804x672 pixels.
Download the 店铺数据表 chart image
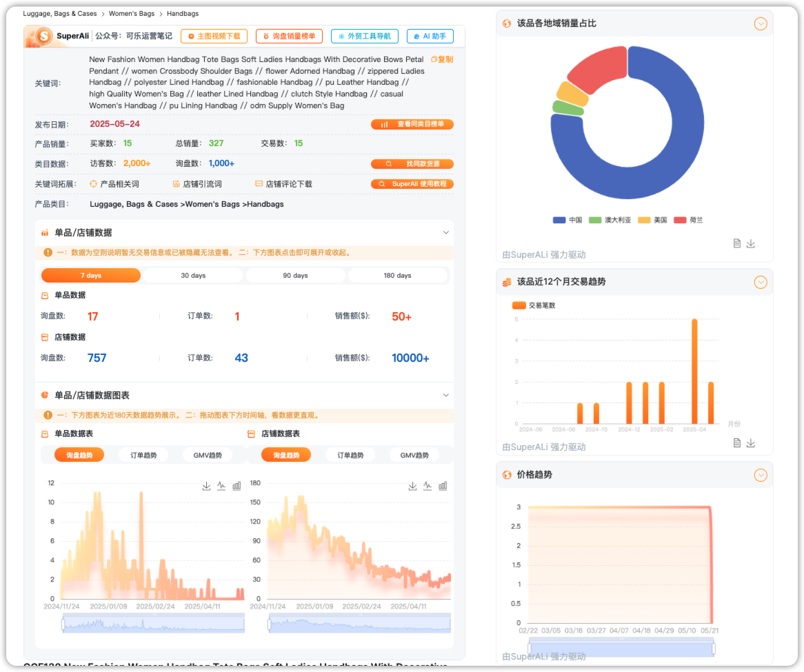pos(412,486)
